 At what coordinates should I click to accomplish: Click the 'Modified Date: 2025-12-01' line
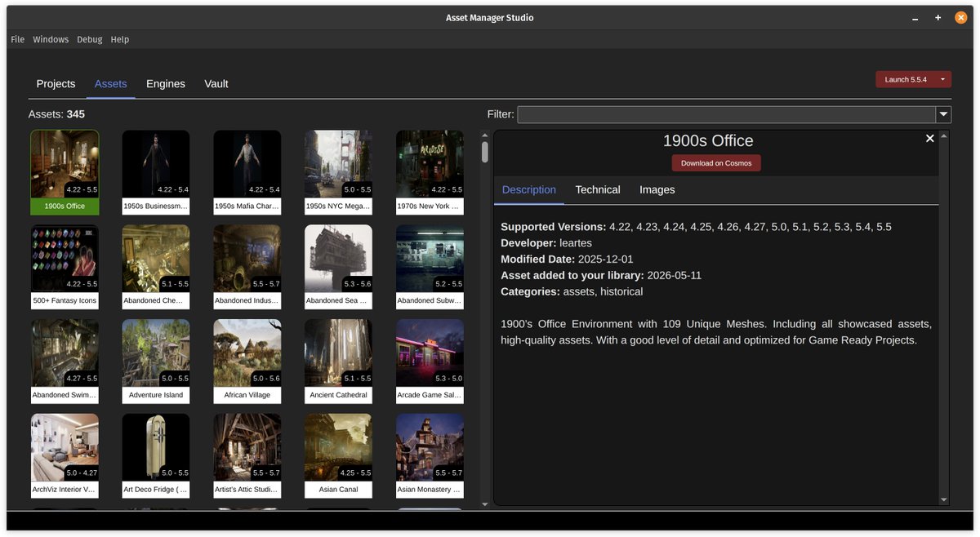click(567, 259)
